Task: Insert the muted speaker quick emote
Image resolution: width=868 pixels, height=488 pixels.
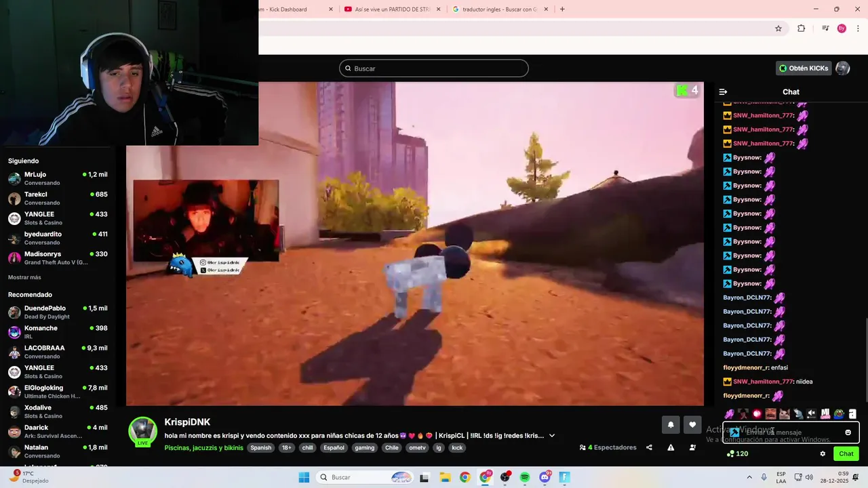Action: pyautogui.click(x=812, y=413)
